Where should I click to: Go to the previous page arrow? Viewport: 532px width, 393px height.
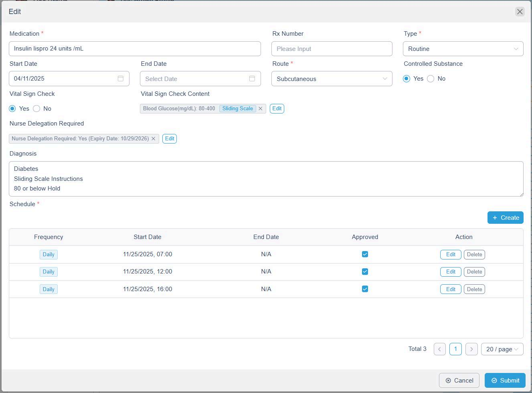(439, 349)
